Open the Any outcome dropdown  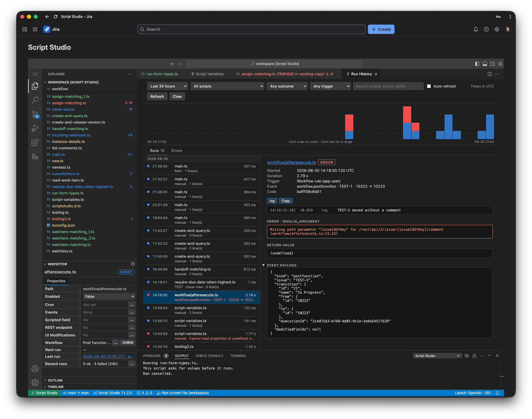287,86
